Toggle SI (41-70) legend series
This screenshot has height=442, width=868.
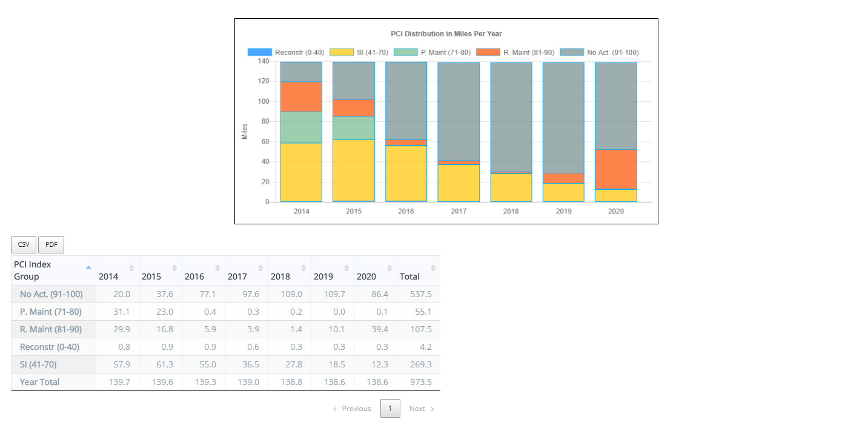359,53
